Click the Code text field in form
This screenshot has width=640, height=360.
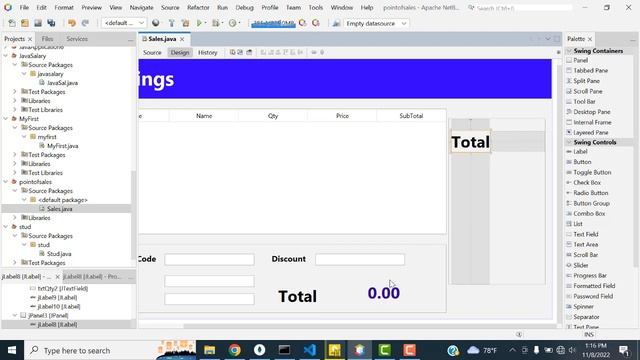(209, 259)
